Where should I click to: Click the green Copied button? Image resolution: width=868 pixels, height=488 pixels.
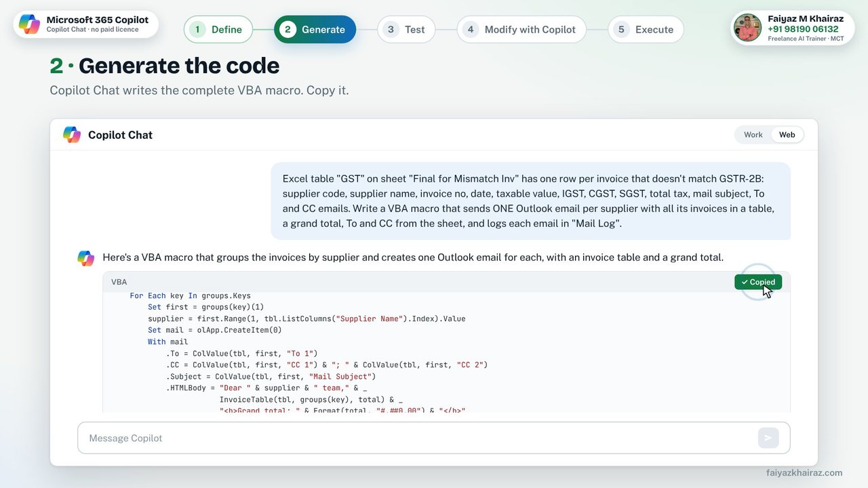point(758,282)
